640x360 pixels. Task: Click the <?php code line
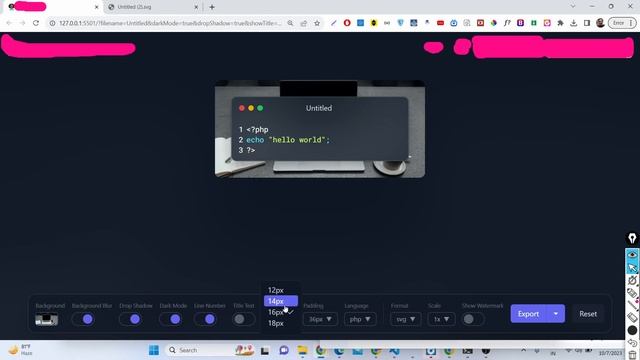[x=257, y=130]
